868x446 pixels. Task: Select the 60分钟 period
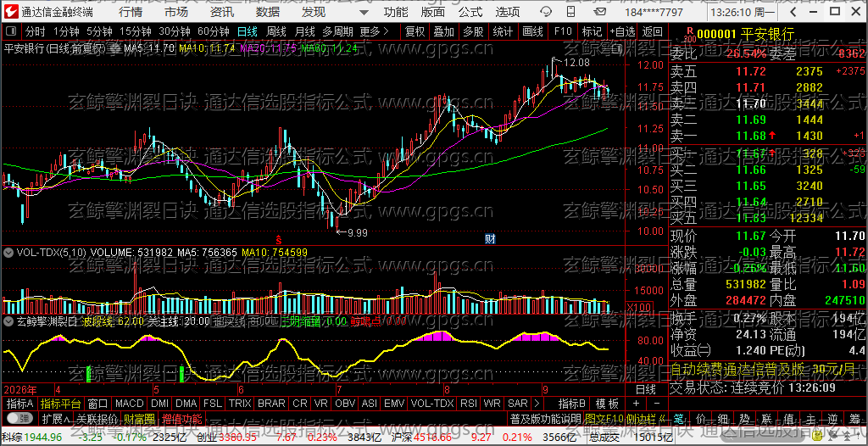(x=213, y=31)
